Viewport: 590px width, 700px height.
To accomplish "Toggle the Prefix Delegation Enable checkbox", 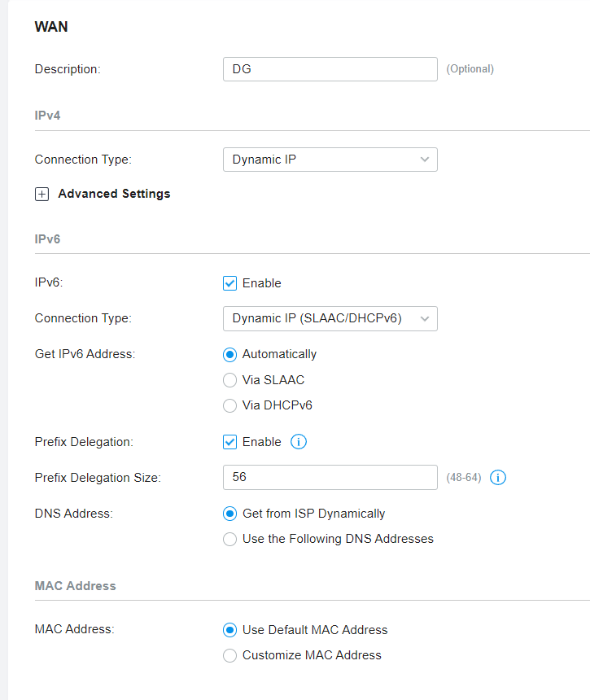I will pos(229,442).
